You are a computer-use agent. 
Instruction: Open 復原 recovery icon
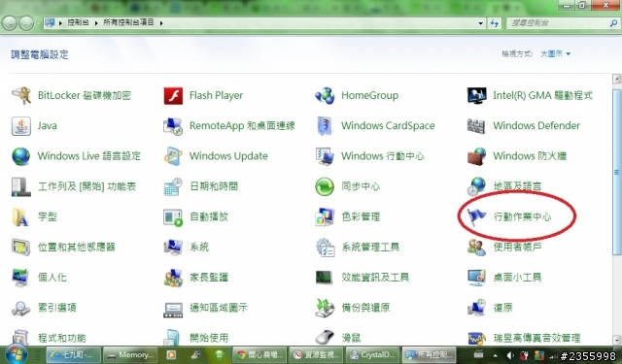tap(476, 308)
